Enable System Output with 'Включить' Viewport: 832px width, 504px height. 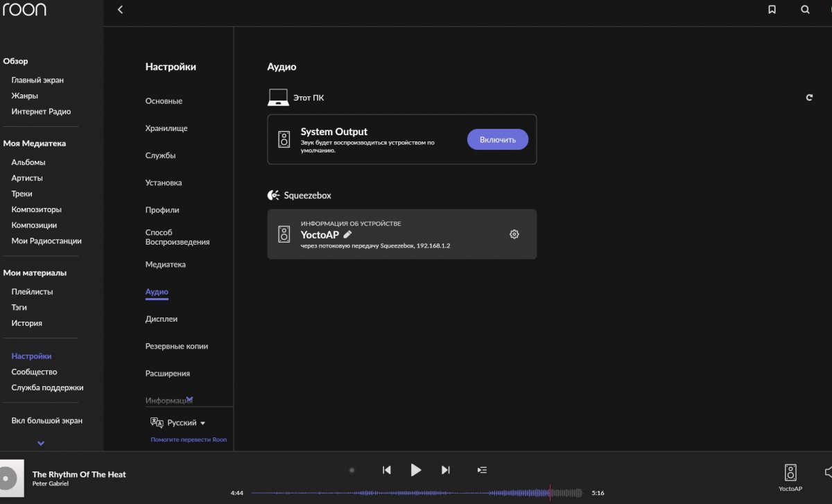(498, 139)
